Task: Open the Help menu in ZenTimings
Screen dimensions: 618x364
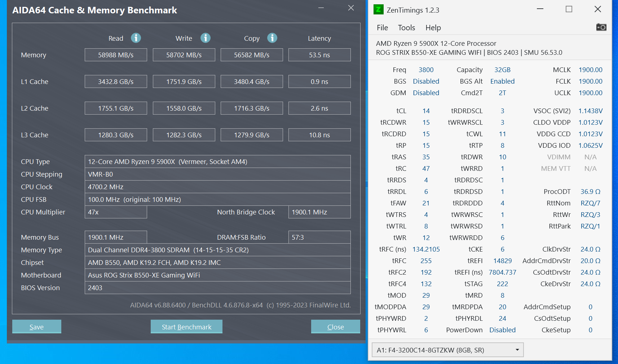Action: pyautogui.click(x=433, y=28)
